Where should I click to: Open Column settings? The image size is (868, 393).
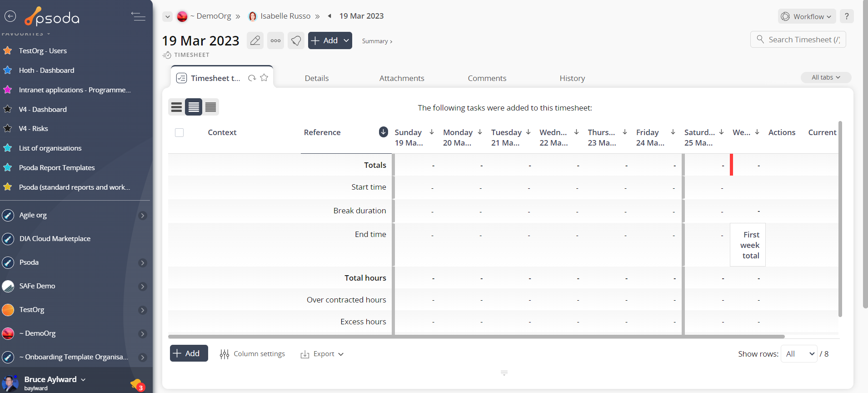tap(252, 354)
